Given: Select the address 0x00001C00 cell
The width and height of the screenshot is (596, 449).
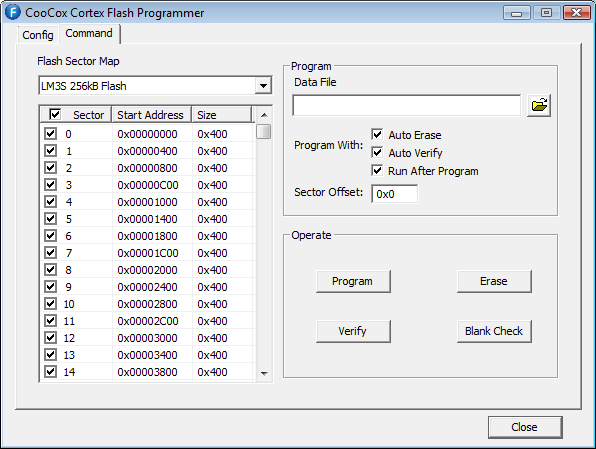Looking at the screenshot, I should coord(147,253).
